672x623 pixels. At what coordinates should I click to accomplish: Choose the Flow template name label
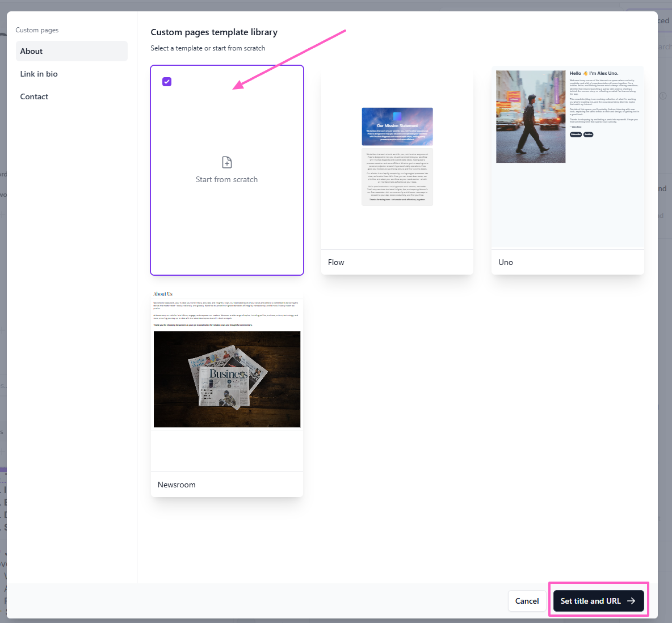[336, 262]
